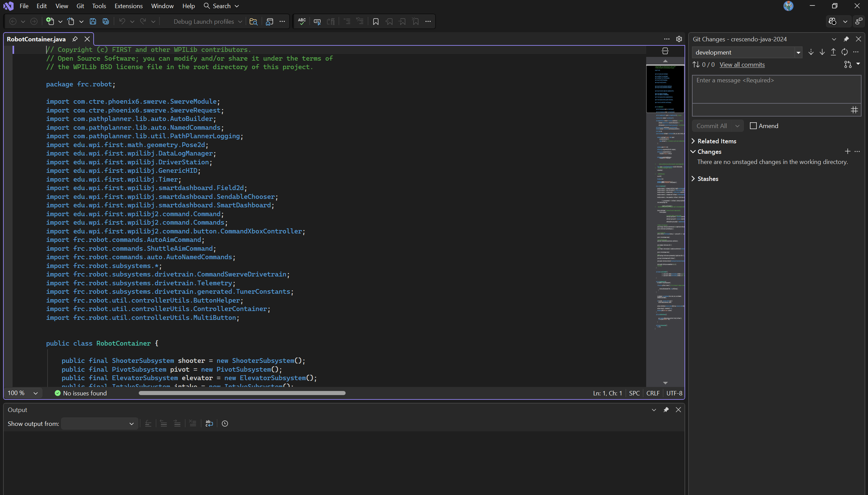Toggle word wrap in Output panel
868x495 pixels.
(209, 423)
